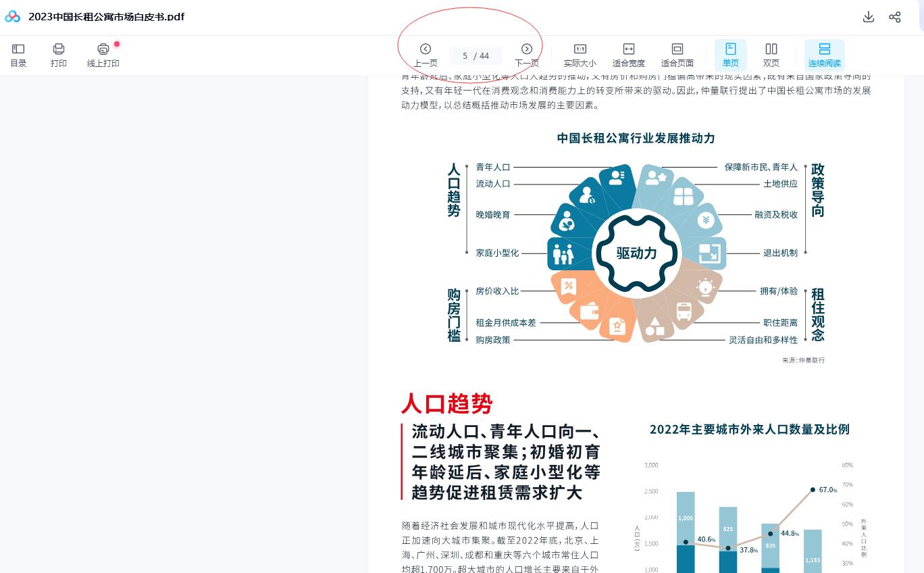The image size is (924, 573).
Task: Download the PDF file
Action: click(x=869, y=17)
